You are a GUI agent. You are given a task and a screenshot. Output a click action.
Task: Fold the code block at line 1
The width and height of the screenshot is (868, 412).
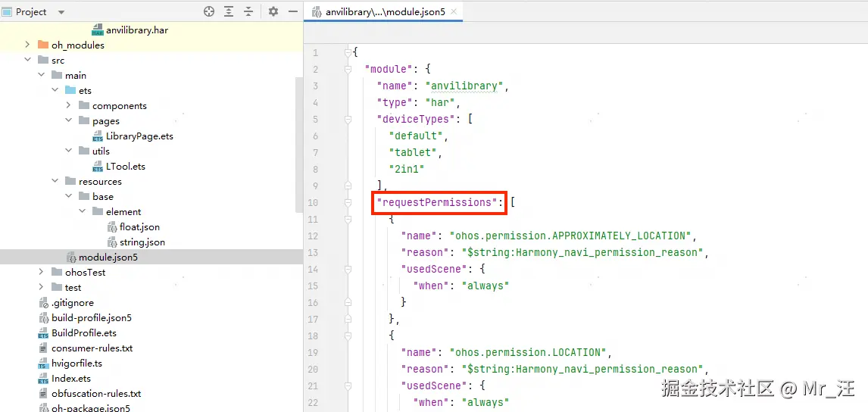(x=348, y=52)
